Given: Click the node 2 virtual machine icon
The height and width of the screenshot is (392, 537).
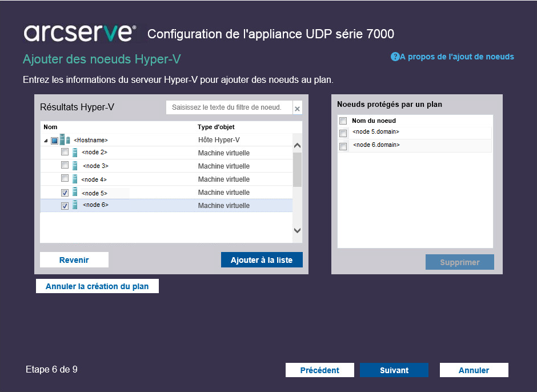Looking at the screenshot, I should 75,153.
